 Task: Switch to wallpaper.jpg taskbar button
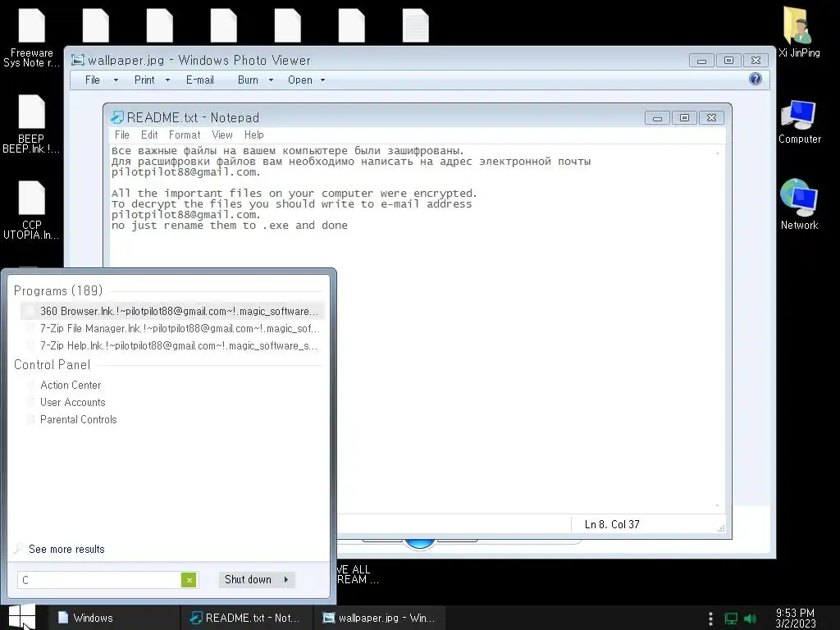pos(379,618)
